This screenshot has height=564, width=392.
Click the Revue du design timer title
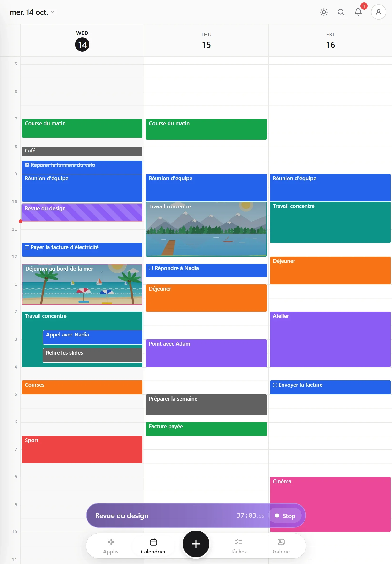click(122, 515)
